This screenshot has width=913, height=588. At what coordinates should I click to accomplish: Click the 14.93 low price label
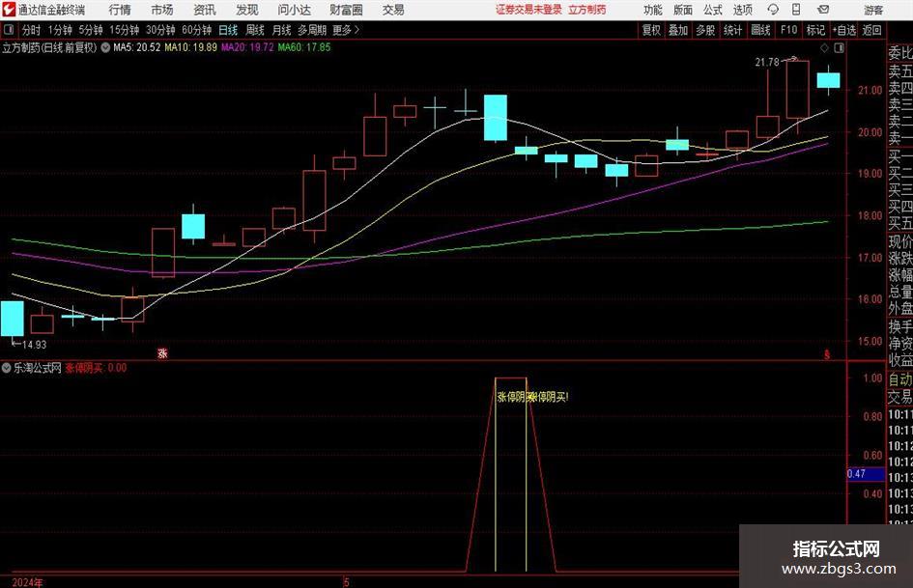[x=34, y=345]
